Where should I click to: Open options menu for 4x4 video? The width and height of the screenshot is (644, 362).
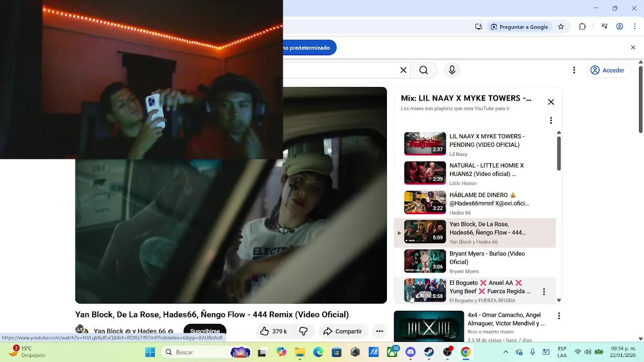click(559, 316)
